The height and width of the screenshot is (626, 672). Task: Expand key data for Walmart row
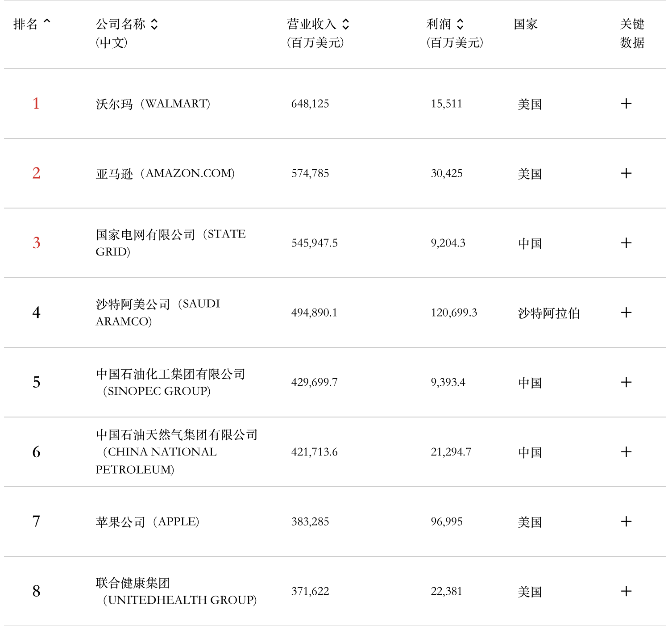pyautogui.click(x=626, y=104)
